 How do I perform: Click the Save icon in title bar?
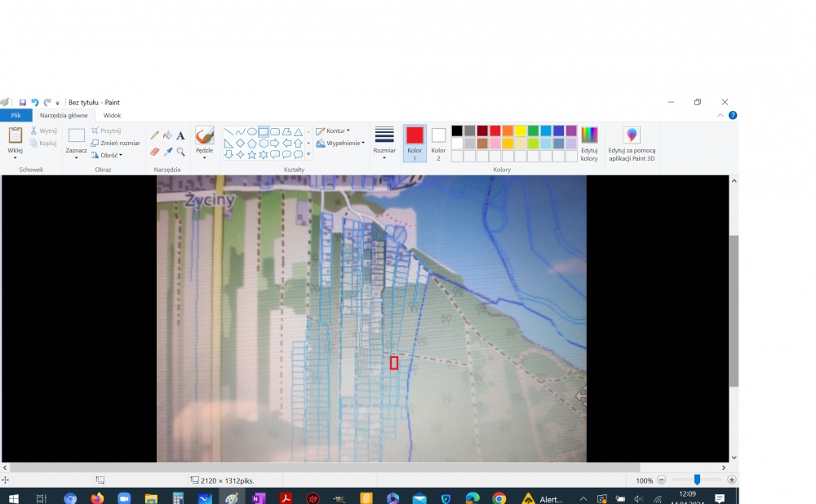pos(22,103)
